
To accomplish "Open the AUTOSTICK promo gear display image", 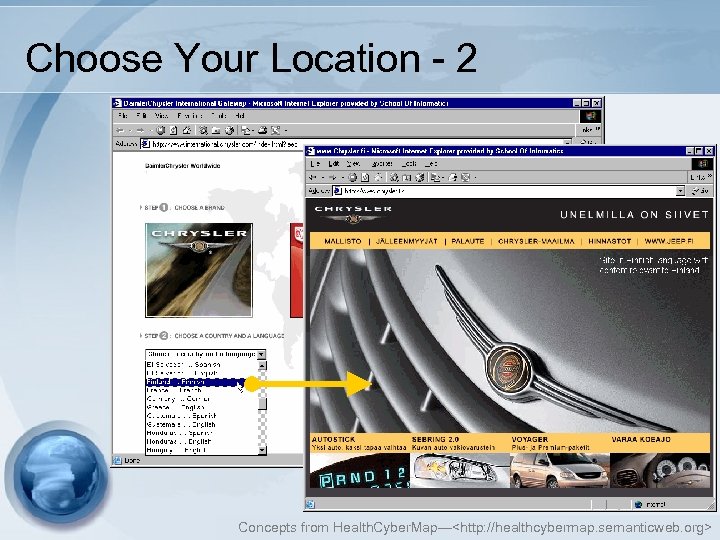I will [359, 470].
